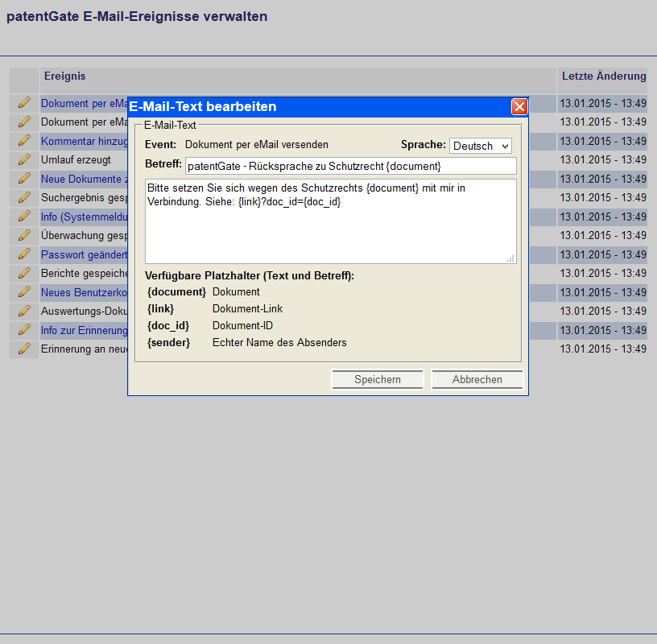The width and height of the screenshot is (657, 644).
Task: Edit the Umlauf erzeugt event via pencil
Action: click(x=24, y=159)
